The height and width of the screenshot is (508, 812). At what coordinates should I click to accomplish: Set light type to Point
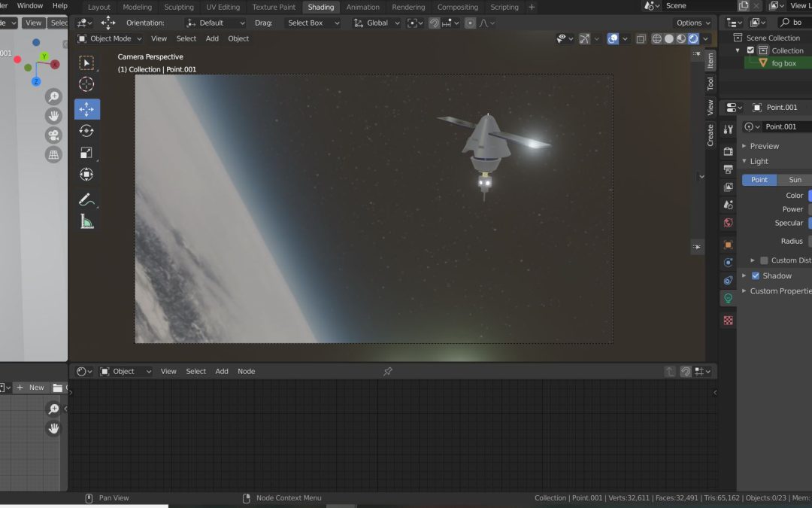coord(759,180)
